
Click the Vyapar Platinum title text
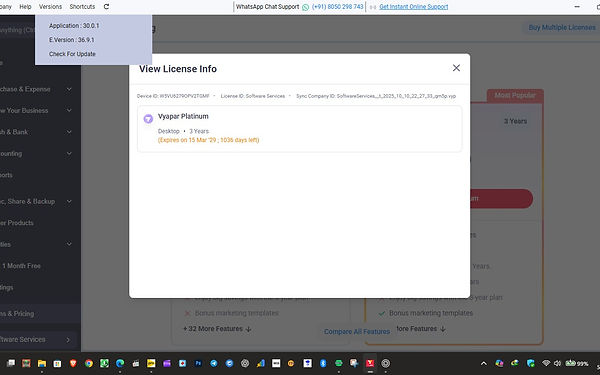click(x=183, y=116)
